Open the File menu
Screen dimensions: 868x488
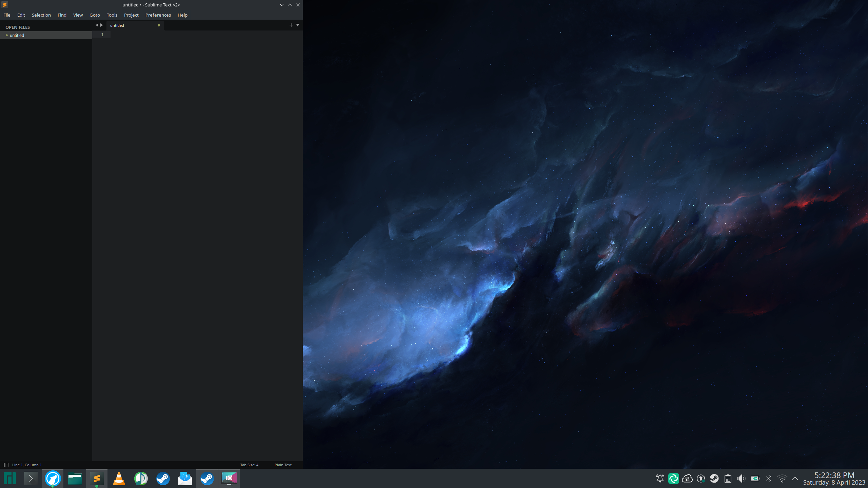(x=7, y=15)
